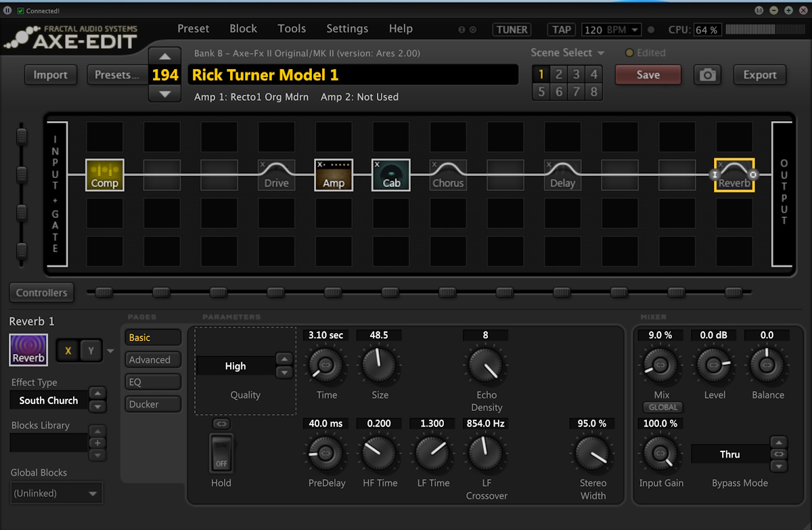Switch to the Ducker page
The height and width of the screenshot is (530, 812).
pos(153,405)
